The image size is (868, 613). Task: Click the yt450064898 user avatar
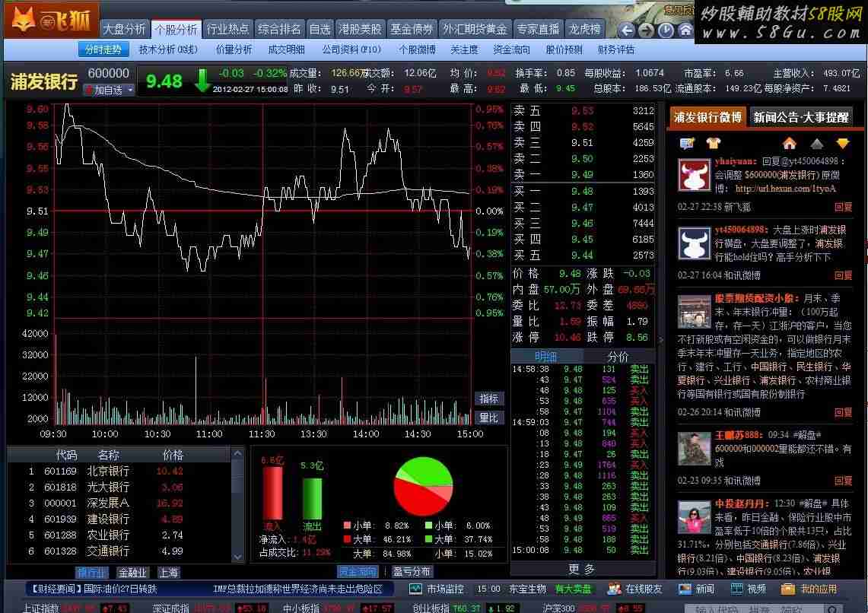(695, 243)
